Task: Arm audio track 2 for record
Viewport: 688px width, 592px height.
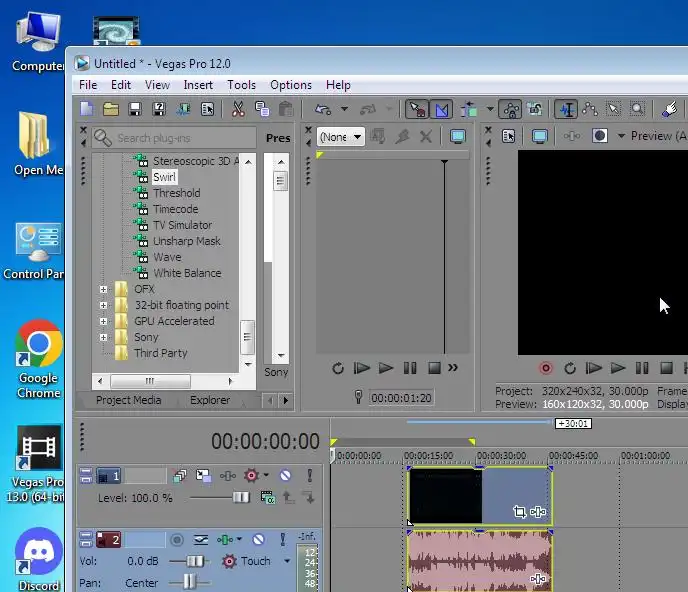Action: 177,540
